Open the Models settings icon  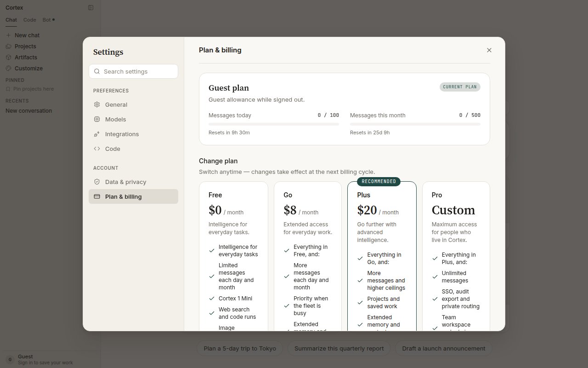pos(97,119)
